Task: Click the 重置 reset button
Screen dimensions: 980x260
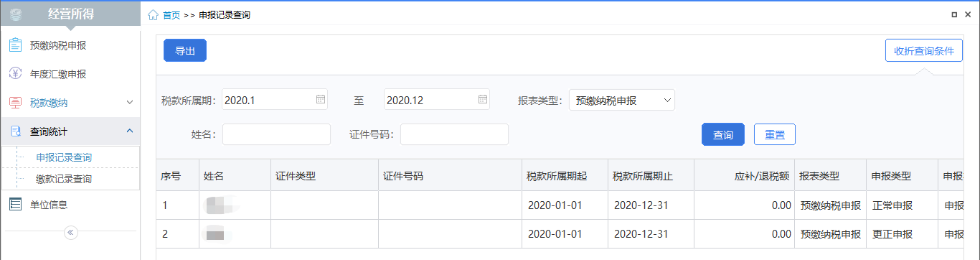Action: 775,134
